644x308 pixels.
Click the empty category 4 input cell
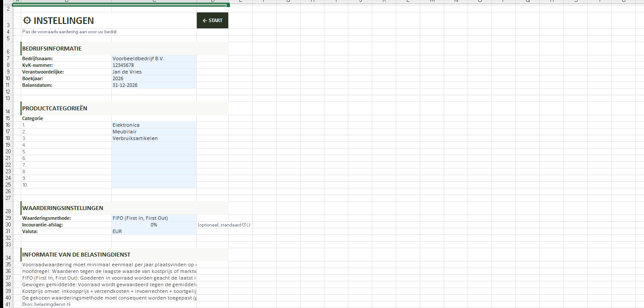click(x=153, y=145)
